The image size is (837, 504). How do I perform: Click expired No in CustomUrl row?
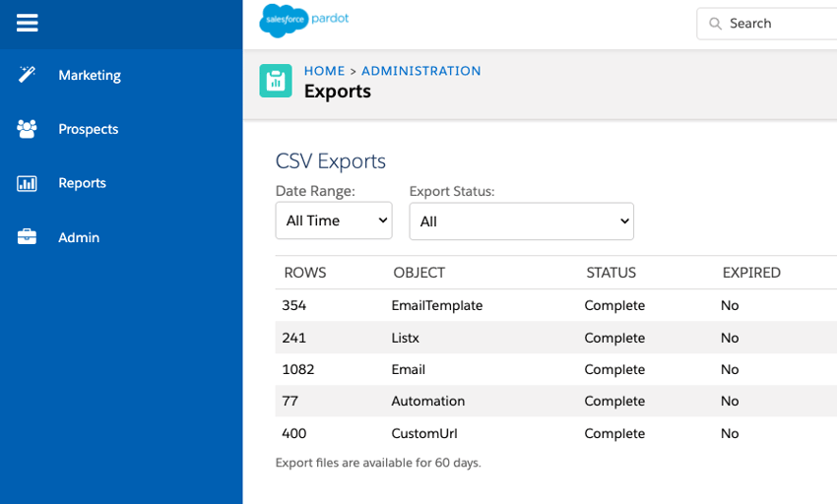[730, 433]
